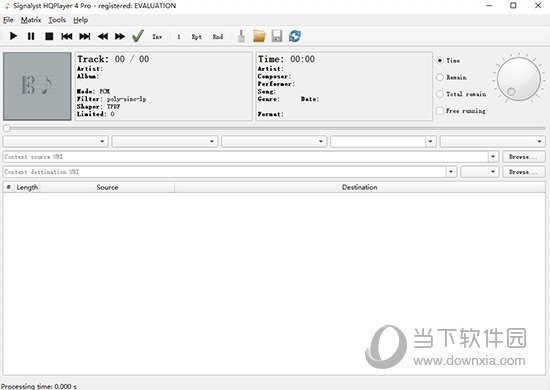Click the 'Time: 00:00' display text

(x=287, y=59)
